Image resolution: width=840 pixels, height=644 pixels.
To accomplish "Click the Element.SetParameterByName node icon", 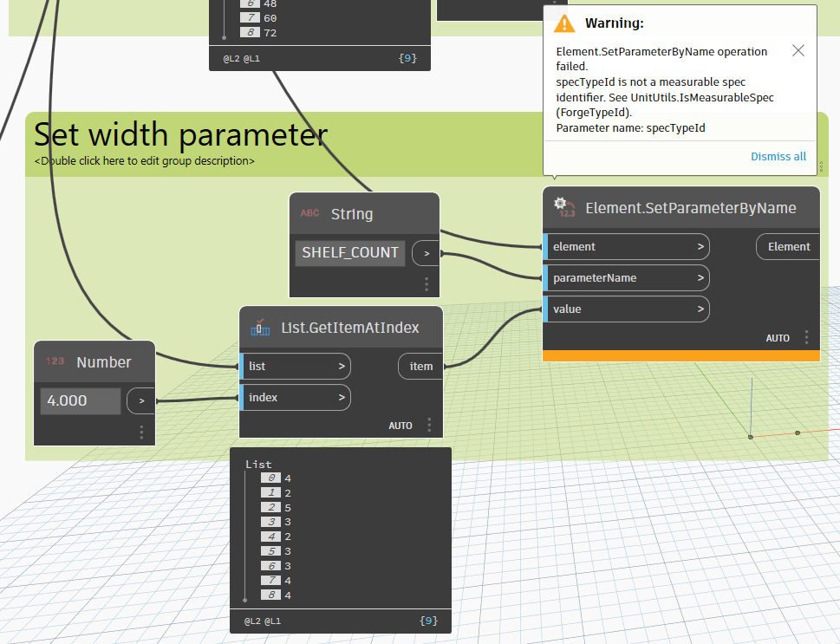I will 564,207.
